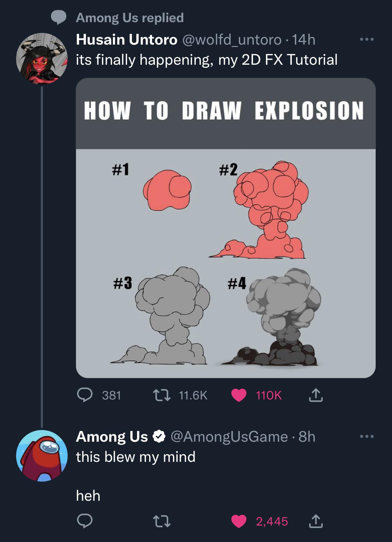Screen dimensions: 392x542
Task: Open more options for Among Us tweet
Action: [x=367, y=437]
